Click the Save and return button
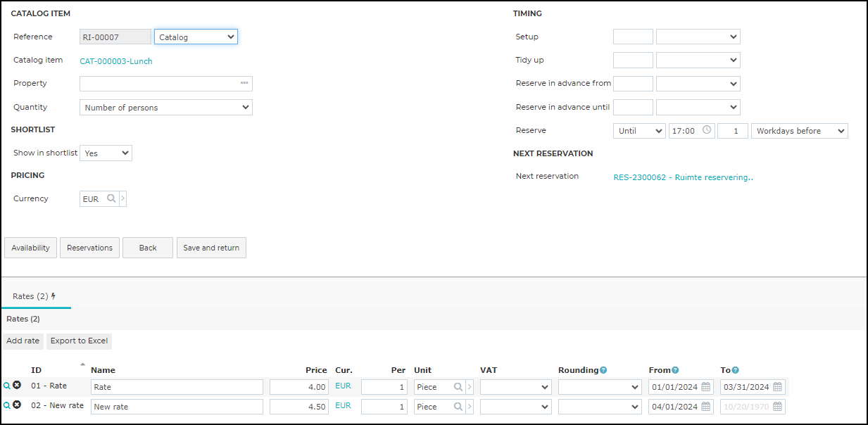Image resolution: width=868 pixels, height=425 pixels. pos(211,248)
